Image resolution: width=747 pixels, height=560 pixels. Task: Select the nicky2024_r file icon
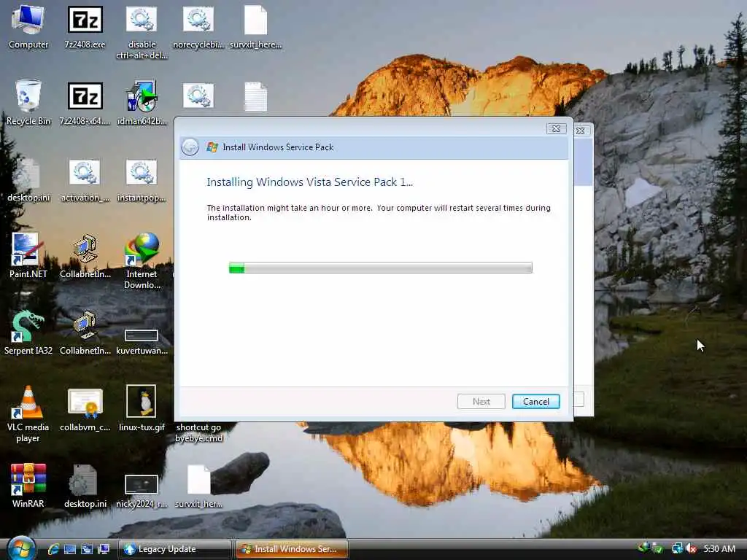142,491
